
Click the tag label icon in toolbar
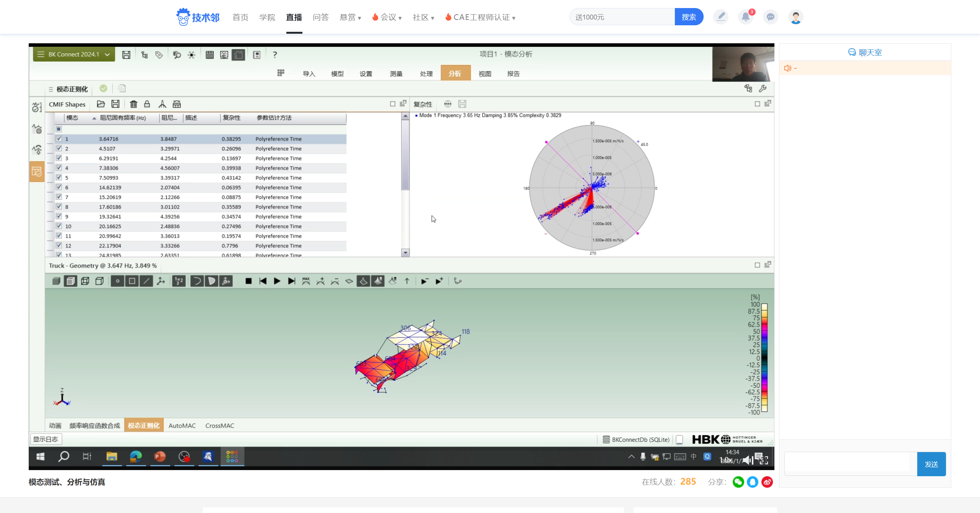pyautogui.click(x=159, y=55)
